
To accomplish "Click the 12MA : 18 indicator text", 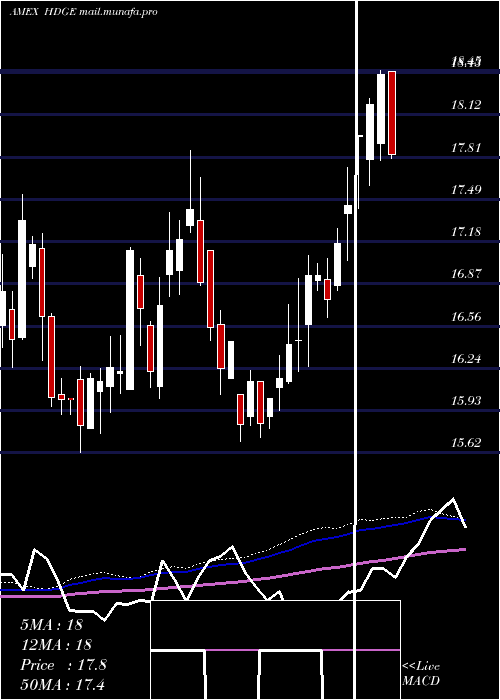I will point(56,645).
